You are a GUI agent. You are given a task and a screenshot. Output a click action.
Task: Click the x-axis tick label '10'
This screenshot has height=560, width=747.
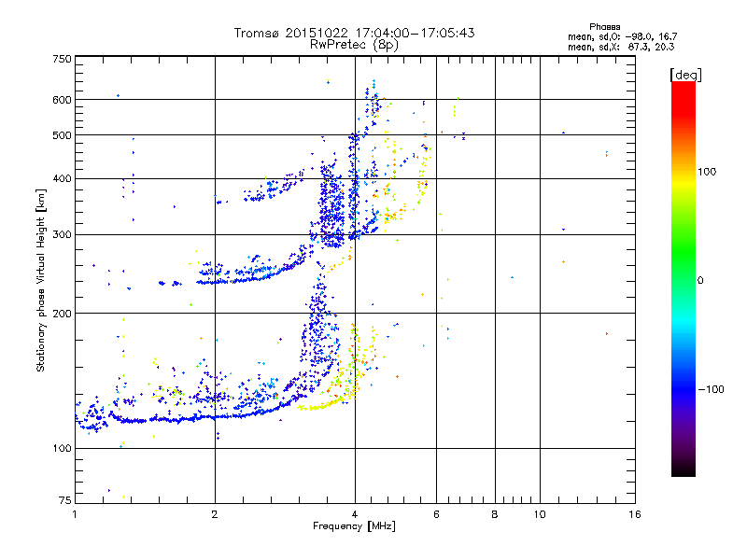click(540, 515)
